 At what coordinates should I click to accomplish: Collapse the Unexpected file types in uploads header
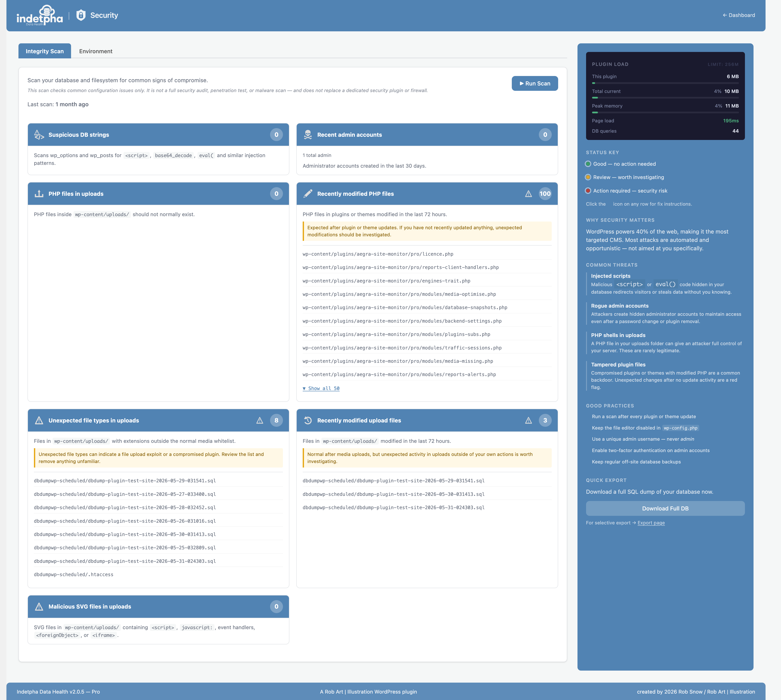(x=158, y=420)
